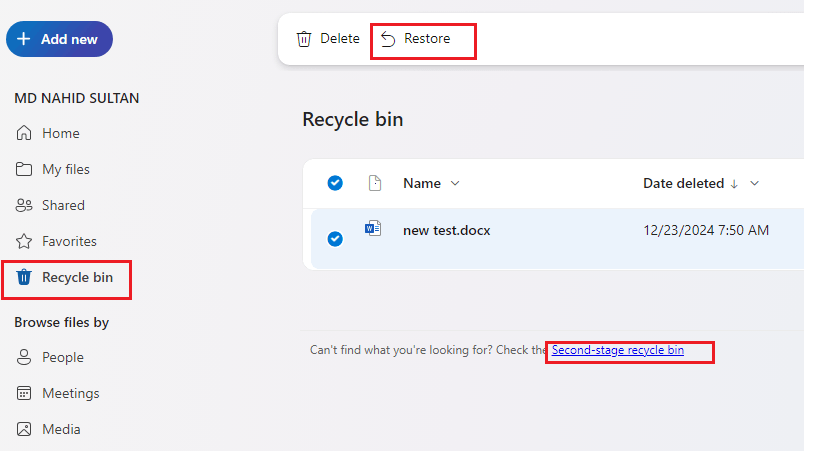Viewport: 818px width, 451px height.
Task: Click the Home house icon
Action: 24,133
